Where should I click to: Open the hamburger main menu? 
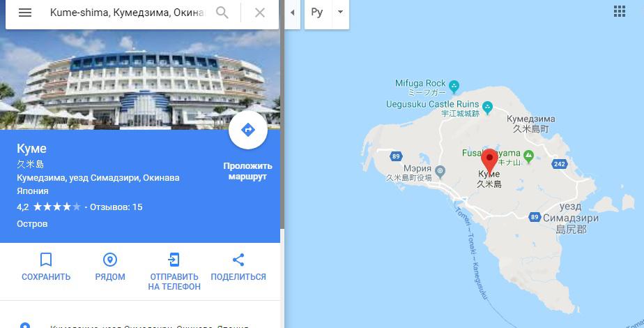[x=25, y=13]
